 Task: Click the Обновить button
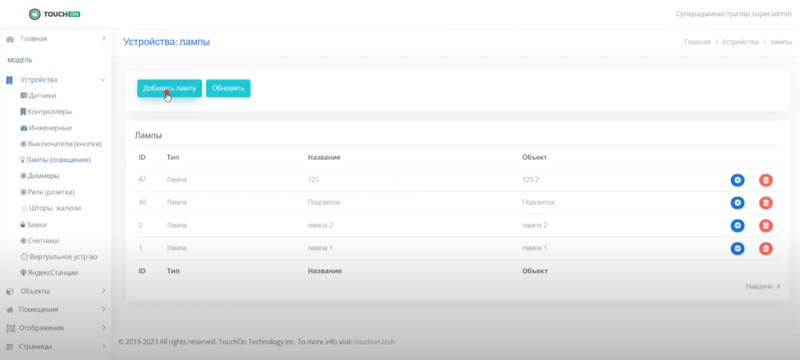coord(228,88)
